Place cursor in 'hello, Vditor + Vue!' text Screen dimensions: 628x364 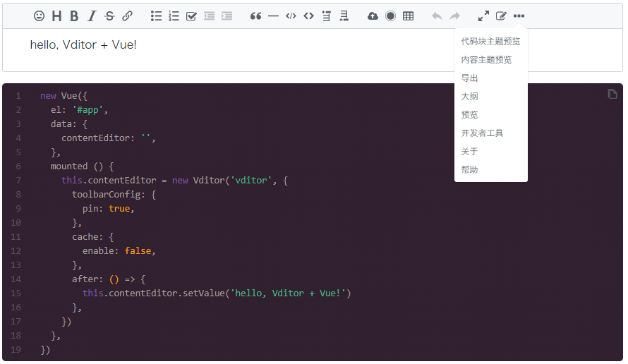click(x=83, y=45)
